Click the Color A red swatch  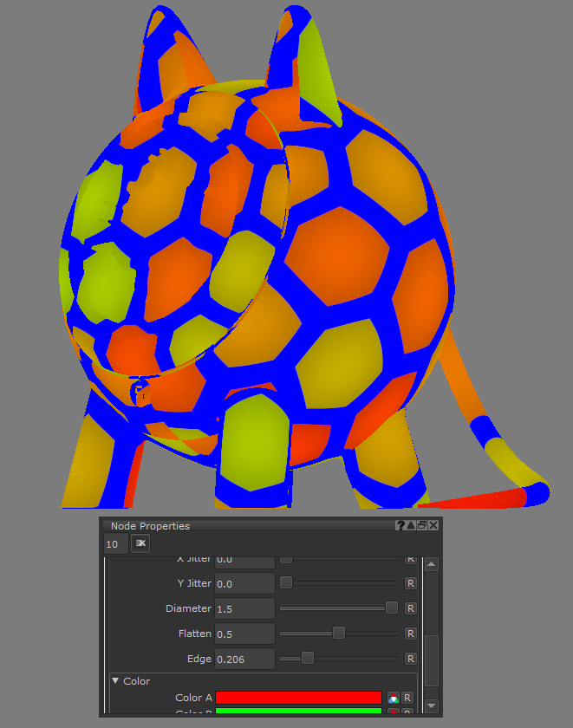tap(298, 698)
